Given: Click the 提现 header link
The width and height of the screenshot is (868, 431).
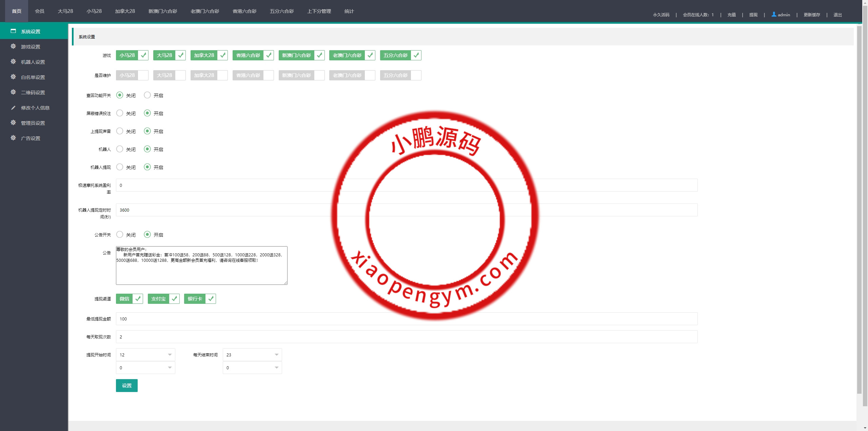Looking at the screenshot, I should click(x=753, y=15).
